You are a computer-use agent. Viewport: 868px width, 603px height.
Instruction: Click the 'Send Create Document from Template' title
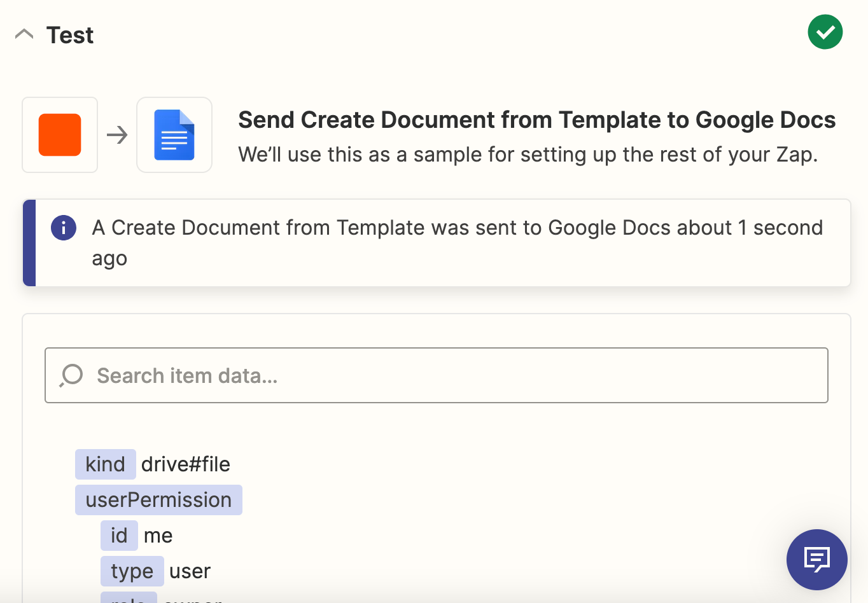tap(536, 120)
